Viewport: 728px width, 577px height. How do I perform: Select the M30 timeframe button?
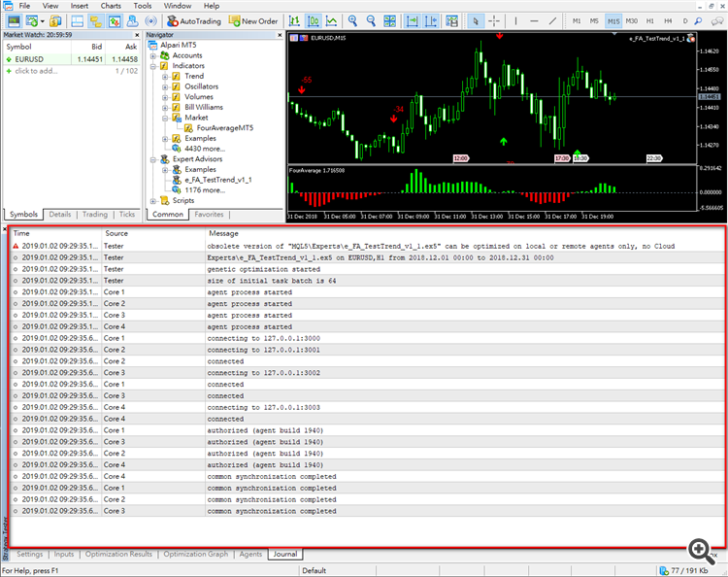632,20
